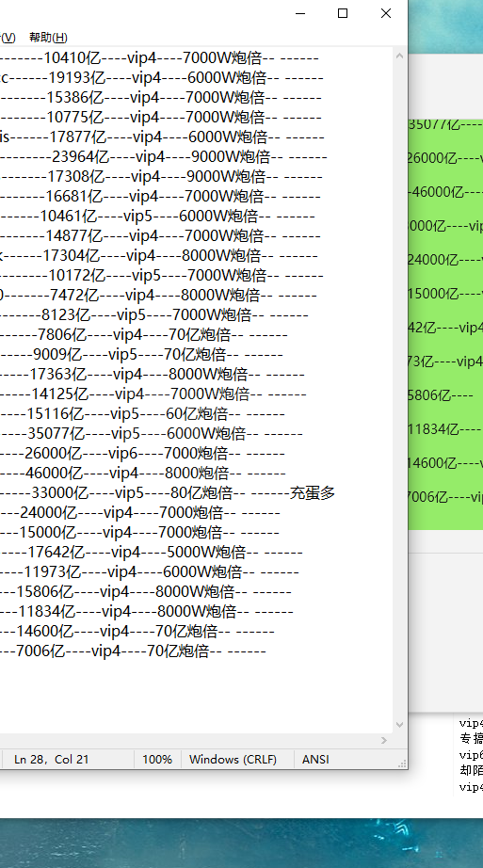Click the vertical scrollbar up arrow
Viewport: 483px width, 868px height.
click(400, 56)
